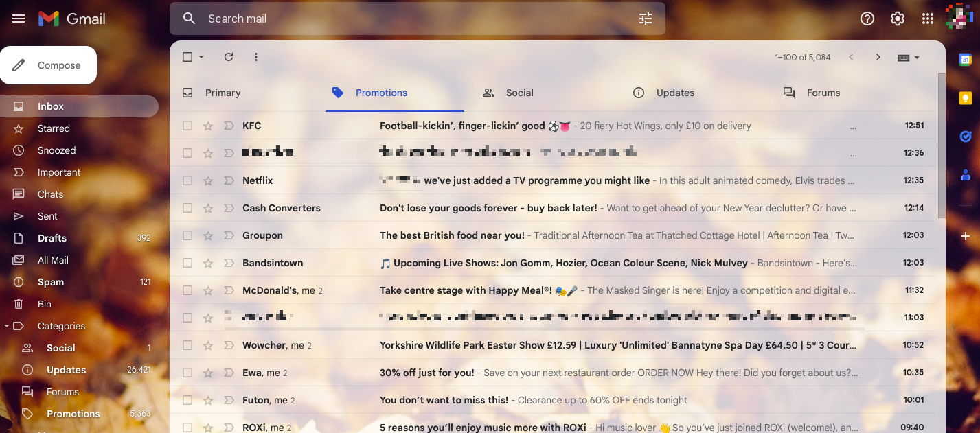Open the More options three-dot menu

(x=256, y=57)
